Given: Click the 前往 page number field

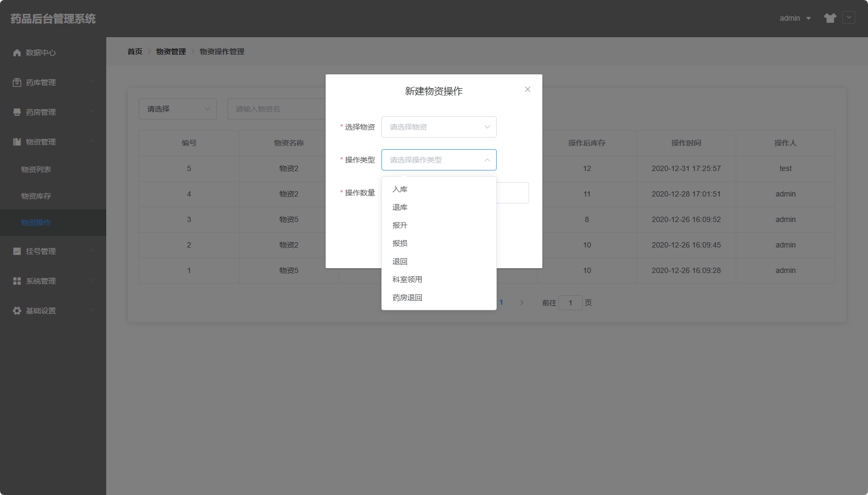Looking at the screenshot, I should coord(571,303).
